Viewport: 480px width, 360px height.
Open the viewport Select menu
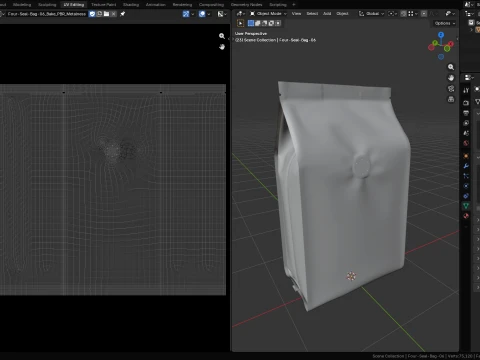click(312, 14)
